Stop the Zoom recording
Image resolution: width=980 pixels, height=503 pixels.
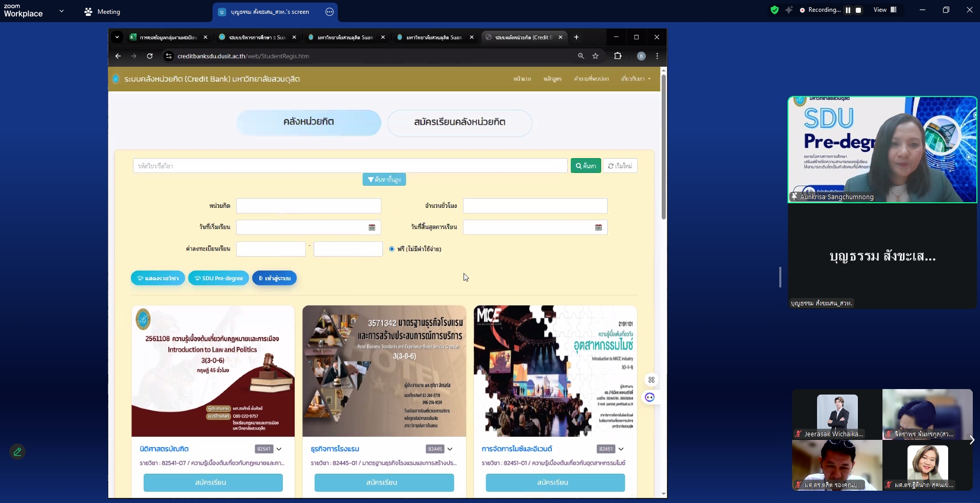(858, 10)
